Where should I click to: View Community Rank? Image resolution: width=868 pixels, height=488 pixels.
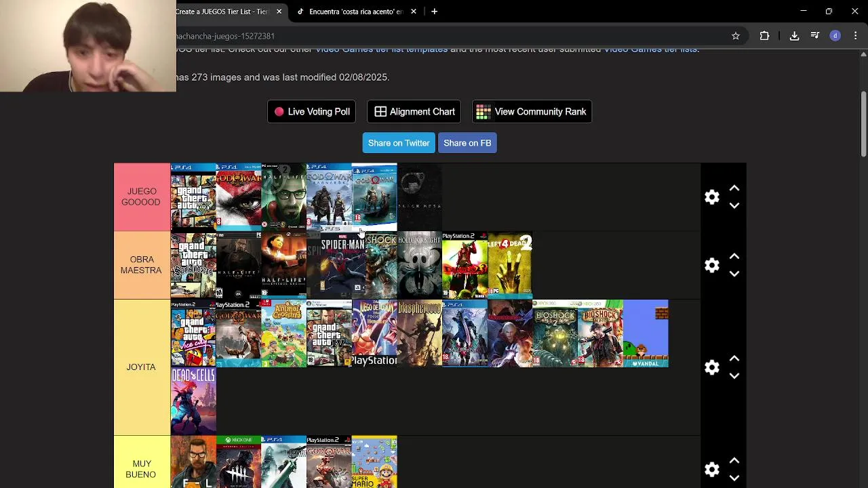coord(532,112)
